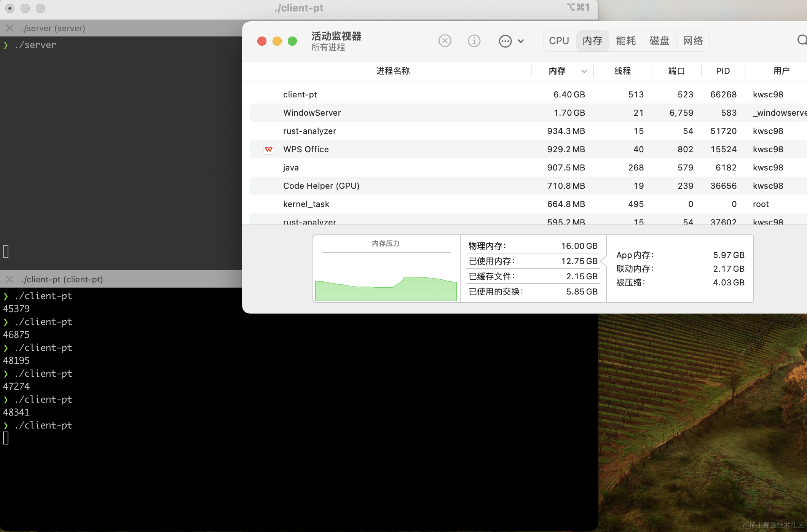The height and width of the screenshot is (532, 807).
Task: Click the more options ellipsis icon
Action: click(x=505, y=41)
